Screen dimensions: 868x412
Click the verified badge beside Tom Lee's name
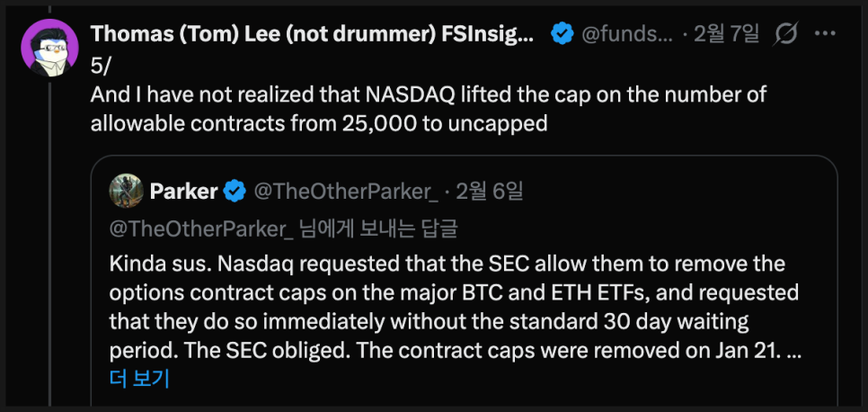click(x=562, y=35)
